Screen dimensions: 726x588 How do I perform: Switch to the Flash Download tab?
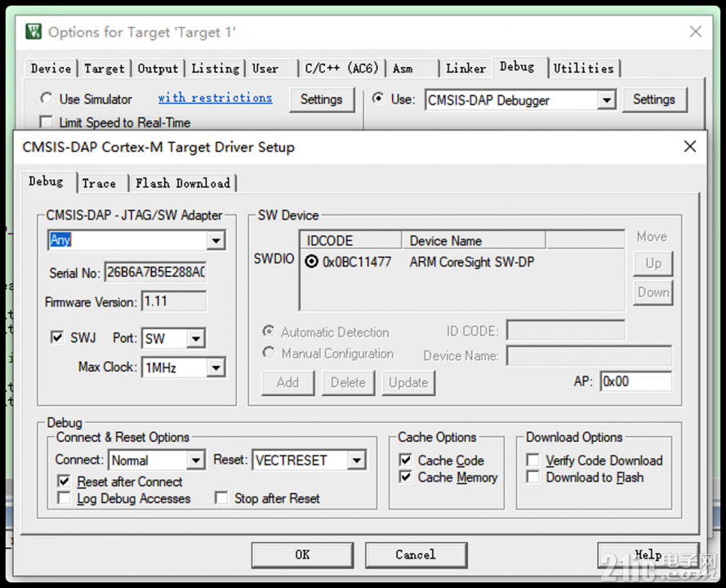point(183,184)
